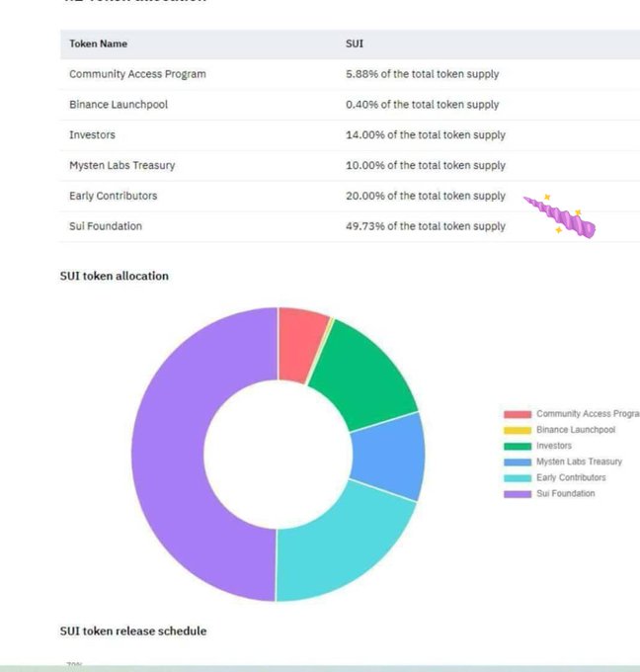Image resolution: width=640 pixels, height=672 pixels.
Task: Click 'Community Access Program' table row name
Action: tap(137, 74)
